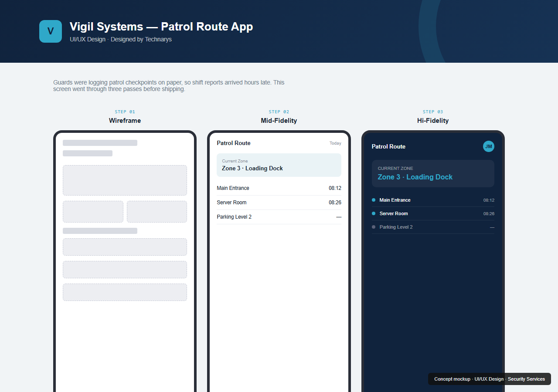Click the Hi-Fidelity 'Patrol Route' title

pos(388,146)
